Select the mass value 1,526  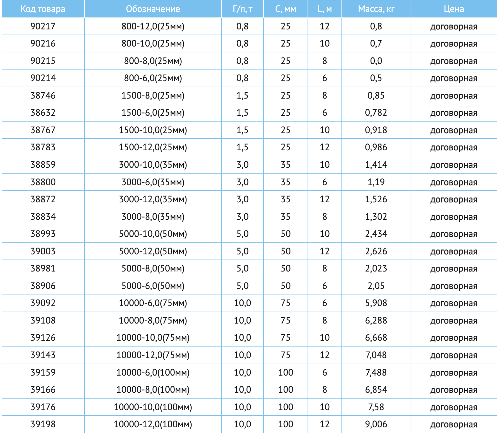[x=376, y=199]
